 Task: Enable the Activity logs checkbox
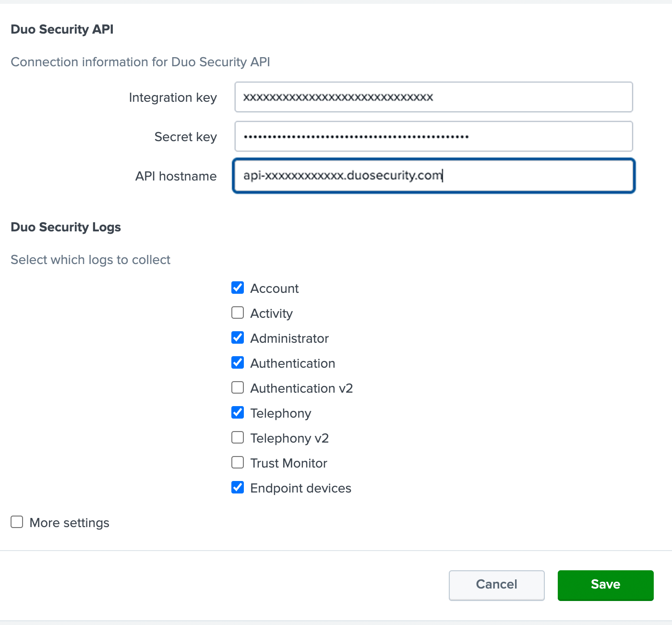coord(238,312)
